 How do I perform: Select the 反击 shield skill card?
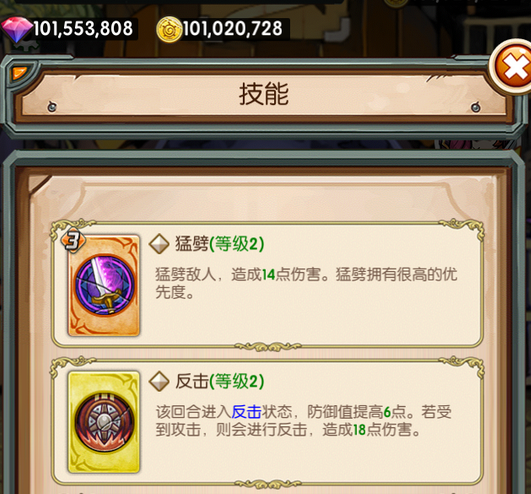(x=104, y=422)
